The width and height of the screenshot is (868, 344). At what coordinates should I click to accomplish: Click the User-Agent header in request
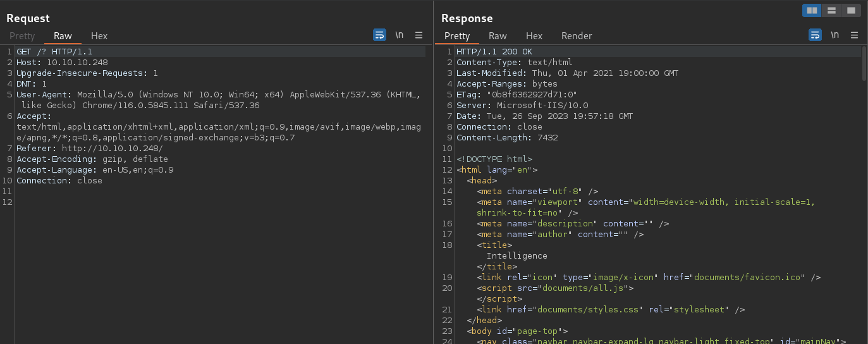pyautogui.click(x=219, y=100)
